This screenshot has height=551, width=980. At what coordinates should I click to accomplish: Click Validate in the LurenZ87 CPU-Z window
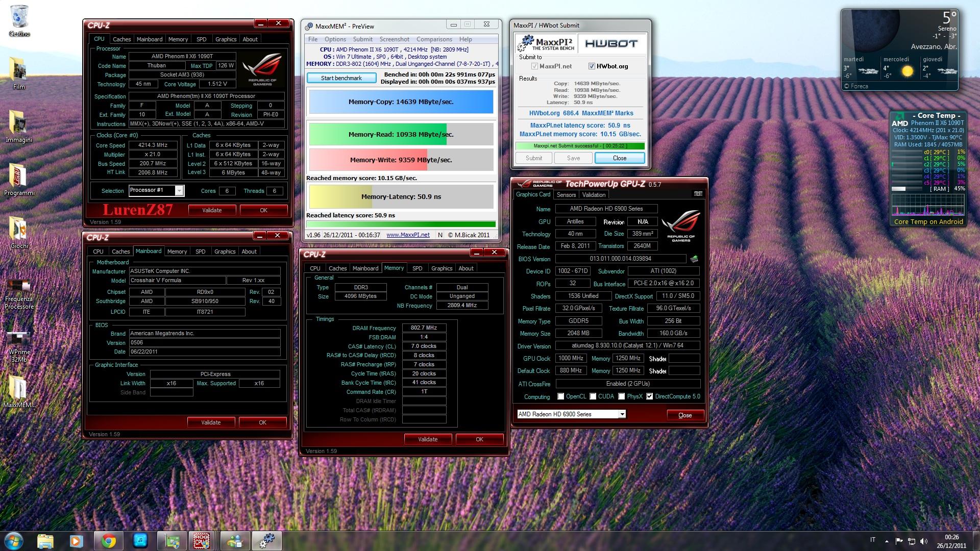tap(212, 210)
